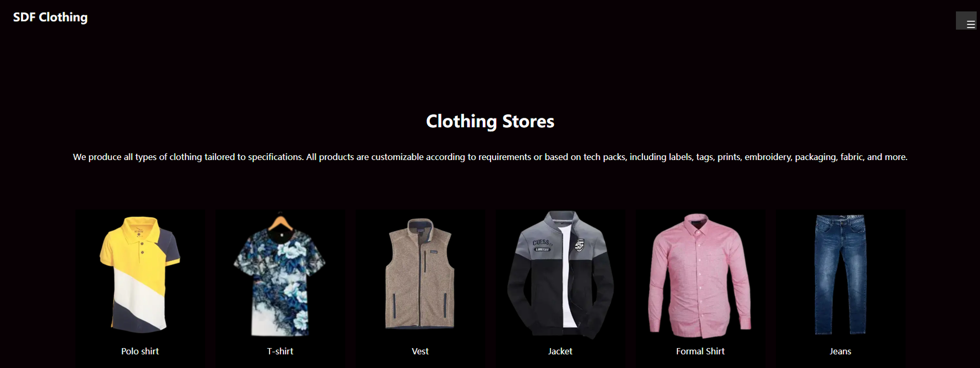Select the blue jeans image
Screen dimensions: 980x368
click(841, 275)
